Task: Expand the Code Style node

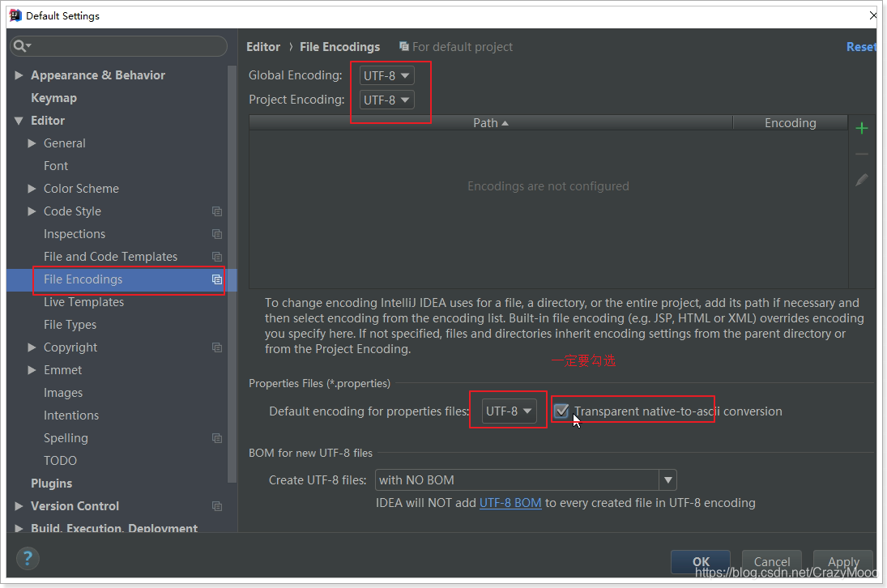Action: 32,211
